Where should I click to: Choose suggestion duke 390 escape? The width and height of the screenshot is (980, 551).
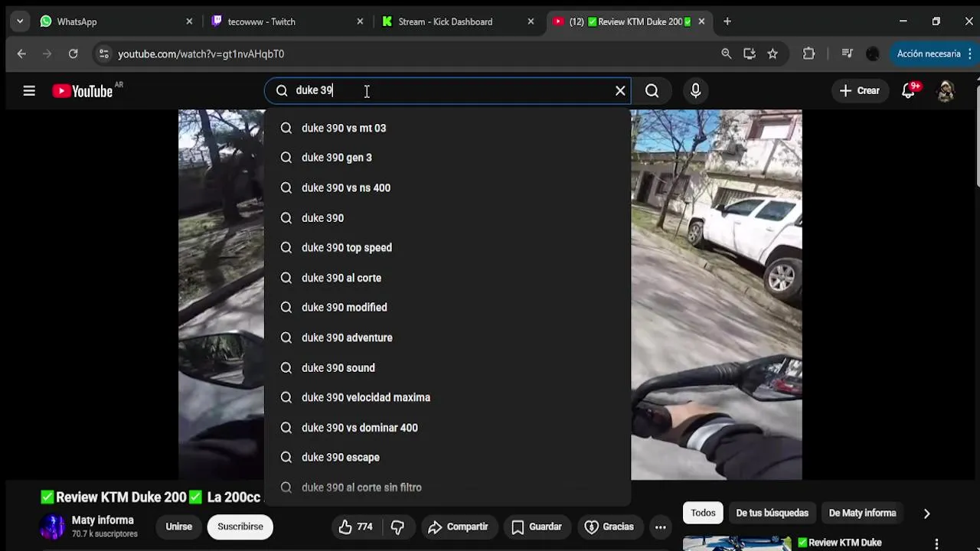click(x=447, y=458)
